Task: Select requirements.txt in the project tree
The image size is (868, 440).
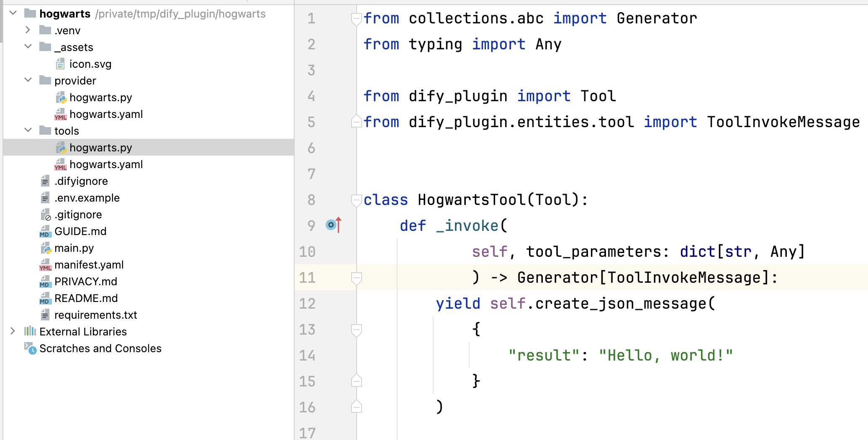Action: 95,315
